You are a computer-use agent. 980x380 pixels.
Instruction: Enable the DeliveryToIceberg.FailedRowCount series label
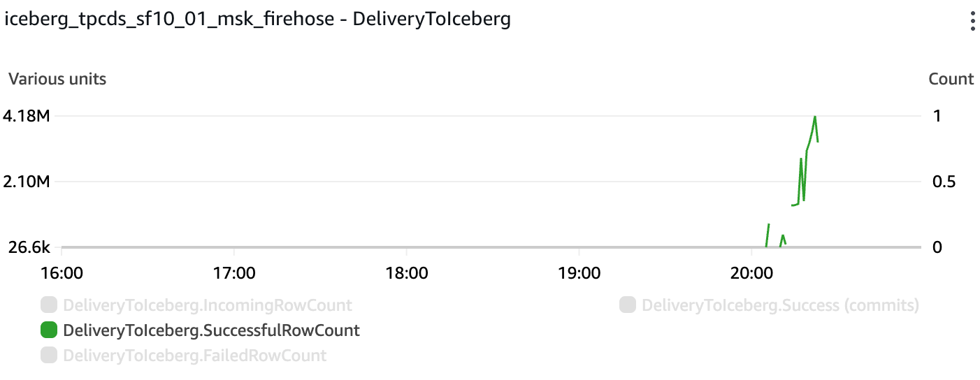(x=194, y=355)
